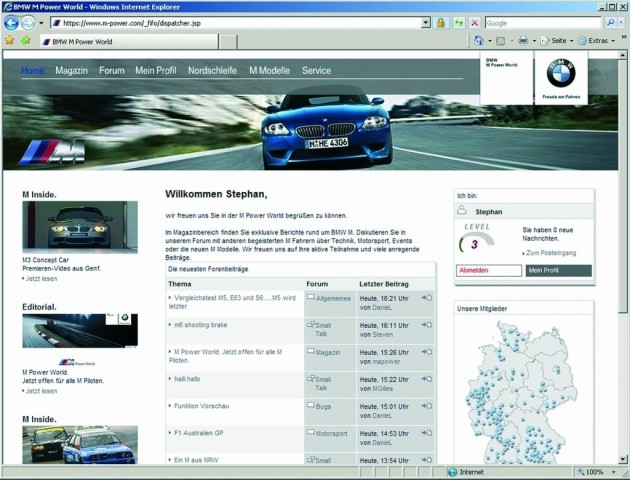Viewport: 630px width, 480px height.
Task: Open the F1 Australien GP thread
Action: 198,433
